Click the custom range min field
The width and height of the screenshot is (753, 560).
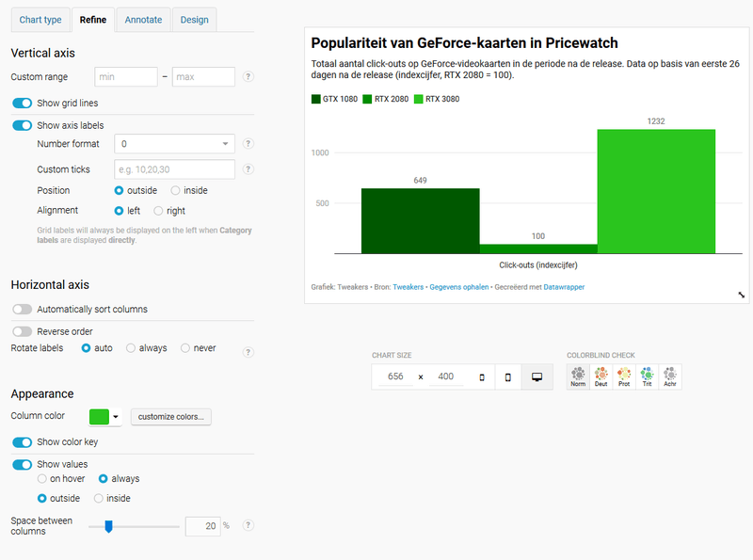(x=126, y=77)
